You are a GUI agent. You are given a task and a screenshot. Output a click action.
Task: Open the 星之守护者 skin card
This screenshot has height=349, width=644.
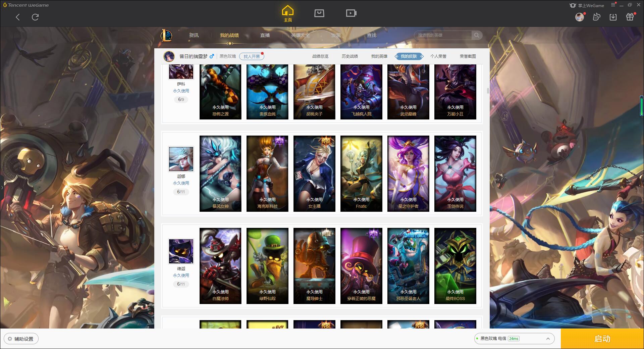pos(408,173)
